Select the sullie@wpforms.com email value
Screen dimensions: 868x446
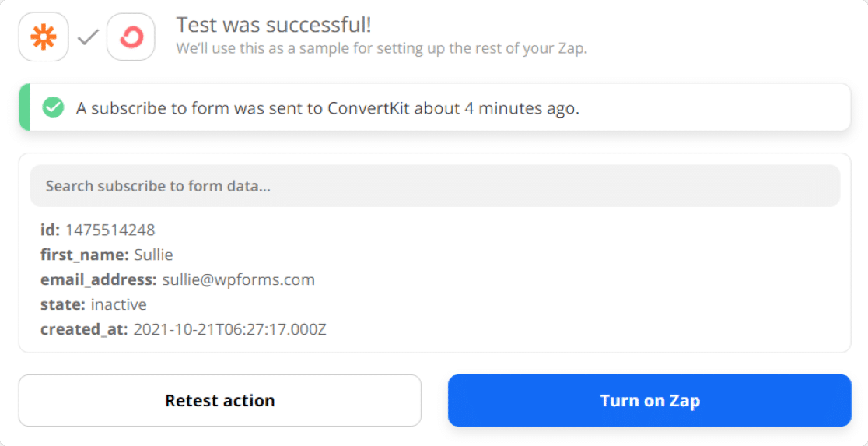click(239, 279)
